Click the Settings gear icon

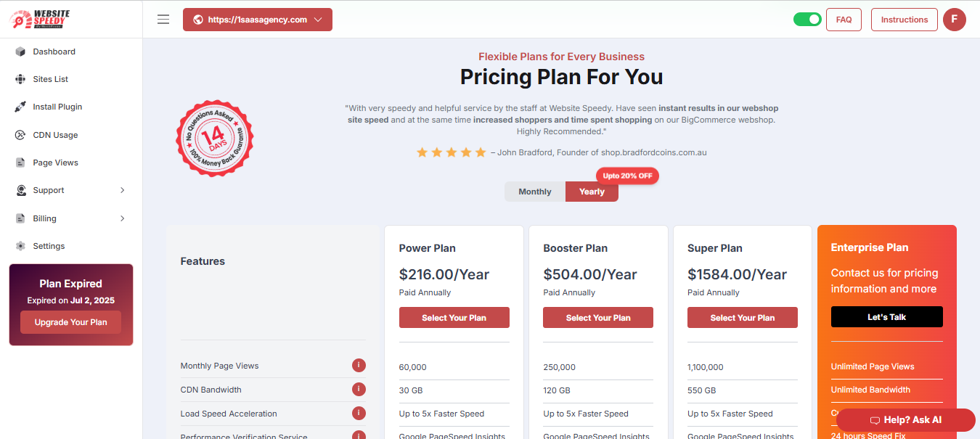[x=20, y=246]
